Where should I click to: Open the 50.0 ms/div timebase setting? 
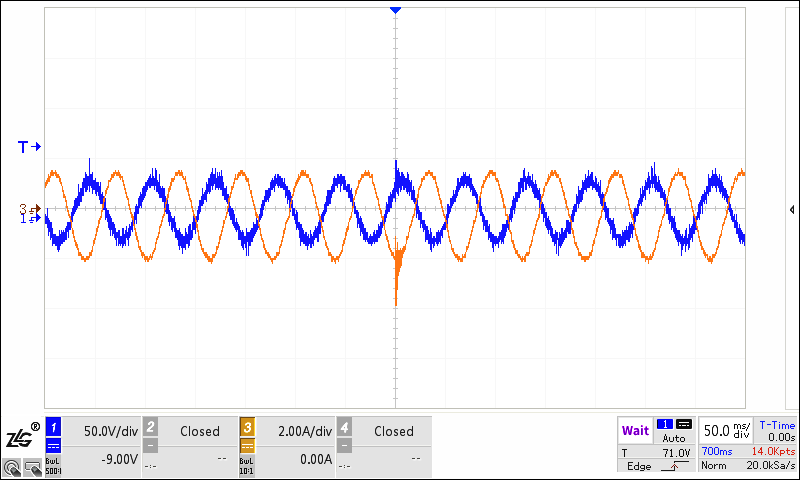(x=725, y=430)
